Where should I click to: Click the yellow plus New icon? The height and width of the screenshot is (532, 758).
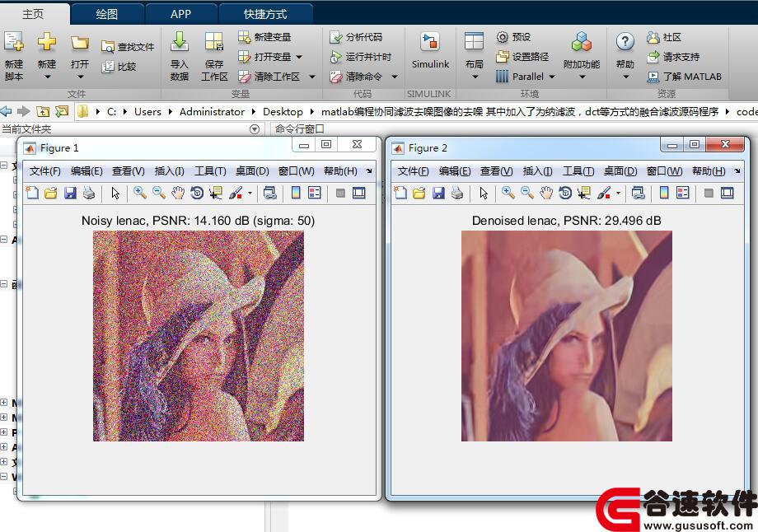(x=47, y=41)
